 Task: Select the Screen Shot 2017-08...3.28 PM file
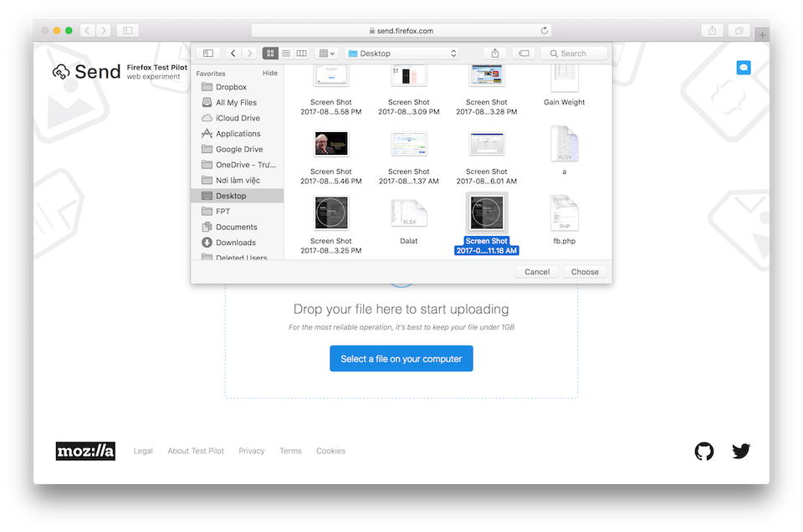click(487, 90)
